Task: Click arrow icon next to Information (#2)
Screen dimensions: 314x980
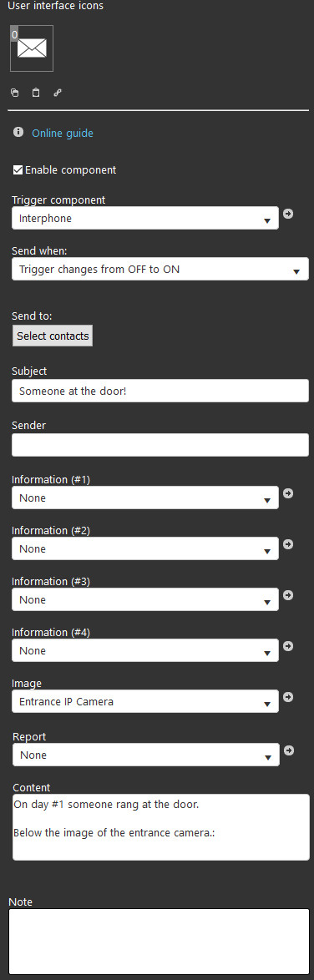Action: (288, 544)
